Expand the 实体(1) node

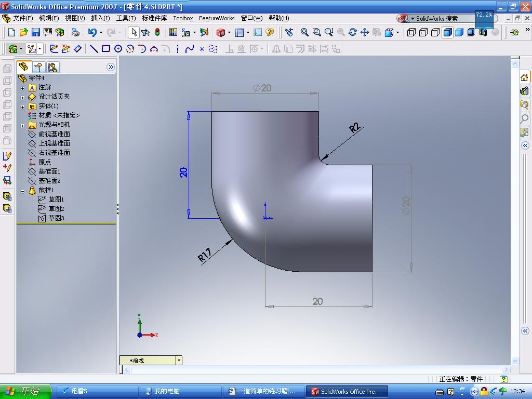click(22, 107)
